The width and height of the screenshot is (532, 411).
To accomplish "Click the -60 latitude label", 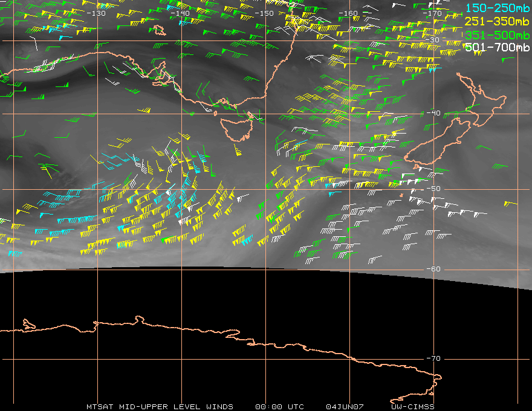I will point(433,269).
